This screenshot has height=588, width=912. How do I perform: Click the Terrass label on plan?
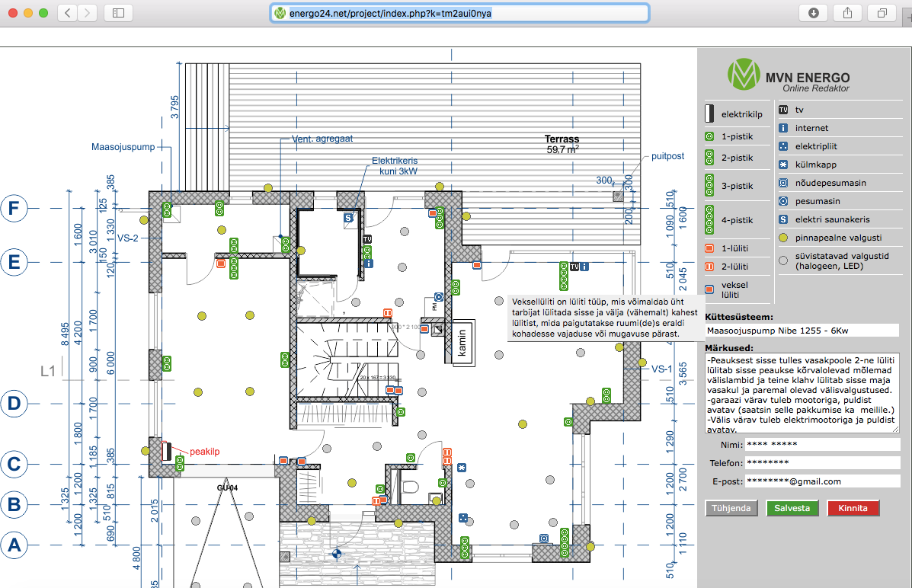[562, 139]
